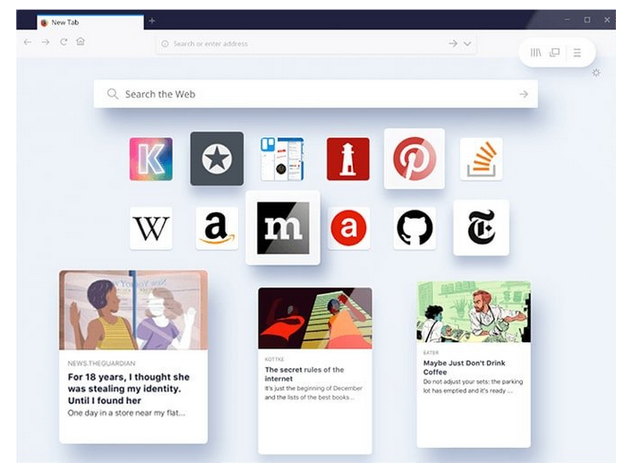
Task: Expand the address bar history dropdown
Action: coord(467,43)
